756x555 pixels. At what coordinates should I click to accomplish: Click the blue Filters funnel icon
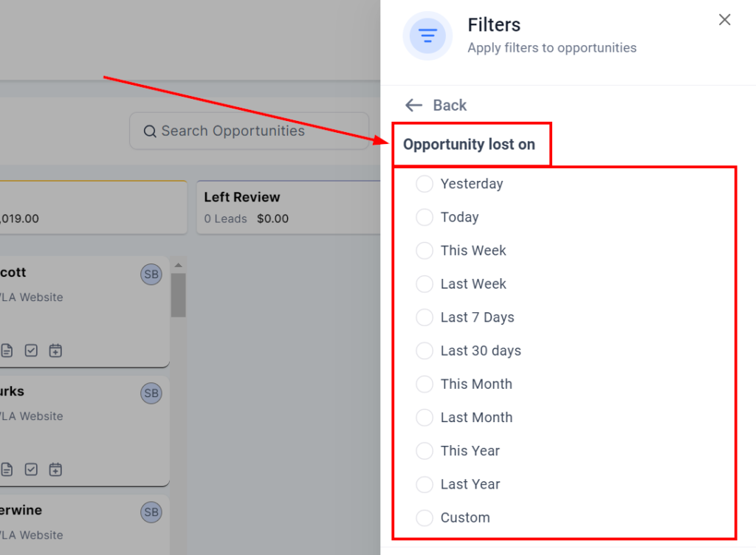(x=427, y=35)
